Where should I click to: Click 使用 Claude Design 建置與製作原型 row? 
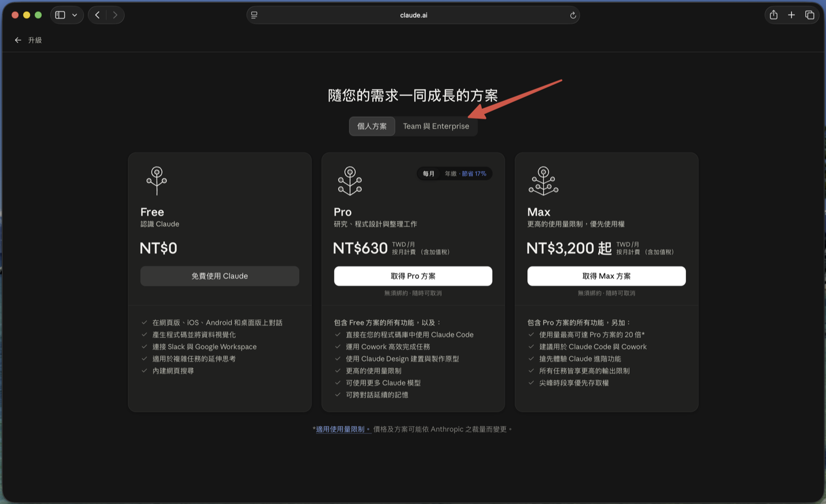(x=402, y=359)
